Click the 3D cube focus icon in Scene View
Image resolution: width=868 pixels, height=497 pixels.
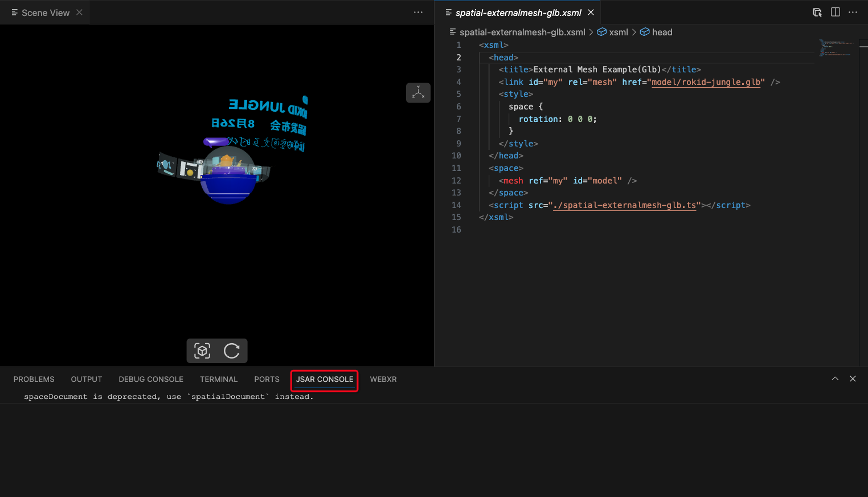tap(202, 351)
